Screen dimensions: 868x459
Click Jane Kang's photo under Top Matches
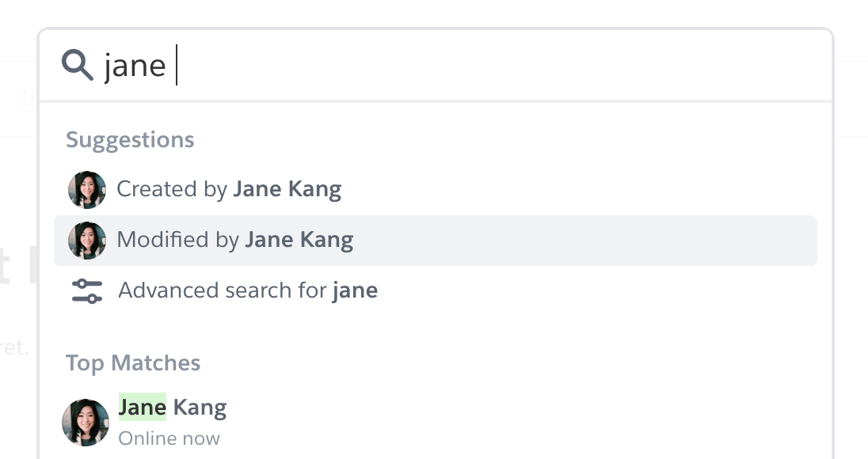[x=85, y=422]
